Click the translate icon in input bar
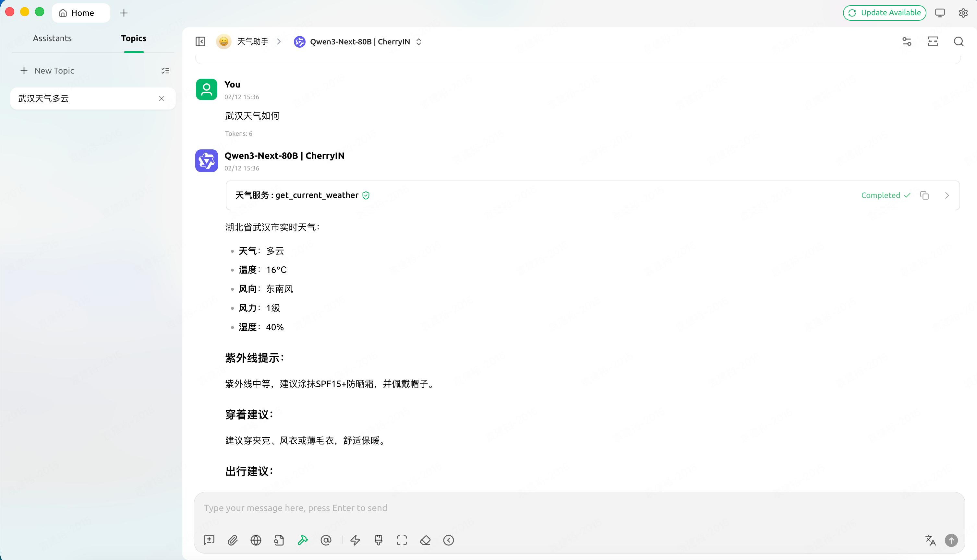The height and width of the screenshot is (560, 977). (x=930, y=540)
